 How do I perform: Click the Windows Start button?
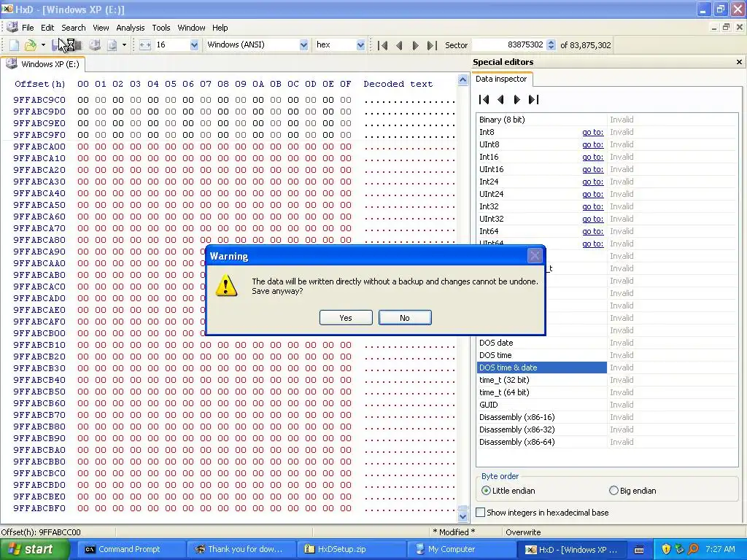tap(34, 550)
